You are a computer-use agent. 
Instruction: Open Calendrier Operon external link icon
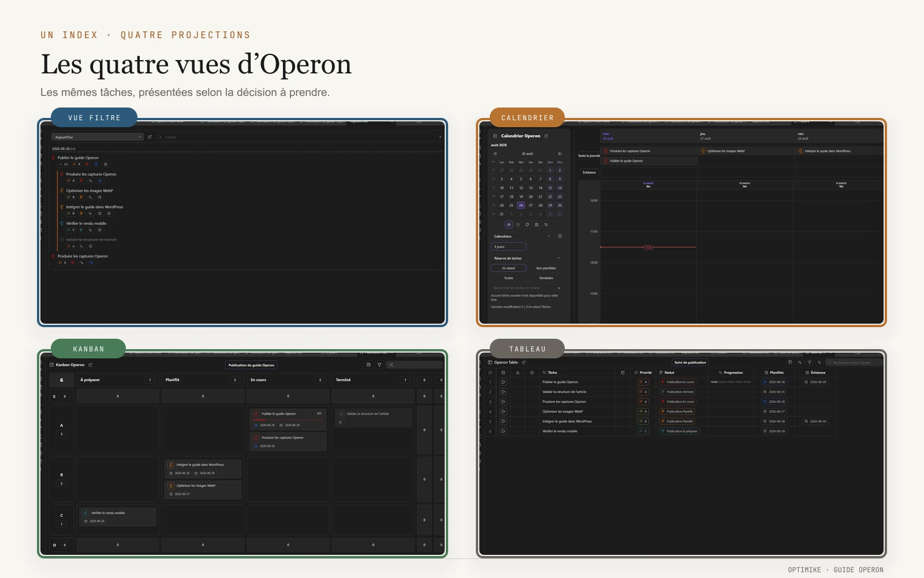546,136
